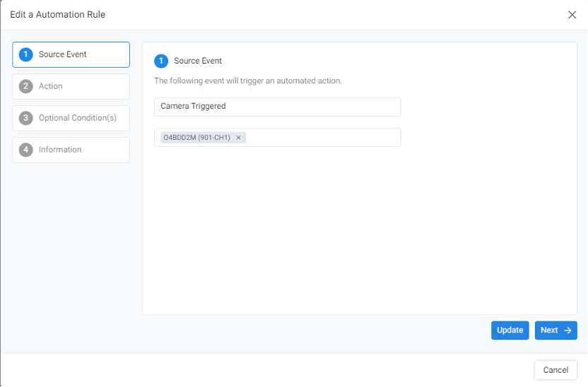Switch to the Information step
Screen dimensions: 588x387
pos(71,150)
